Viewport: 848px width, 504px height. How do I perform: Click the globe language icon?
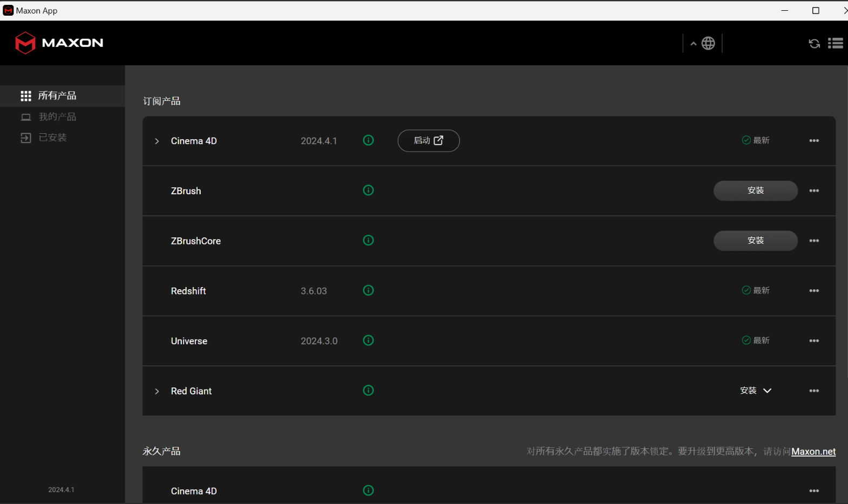coord(708,43)
